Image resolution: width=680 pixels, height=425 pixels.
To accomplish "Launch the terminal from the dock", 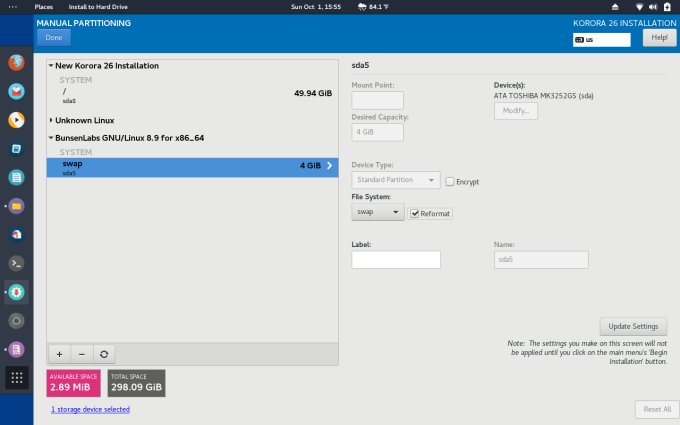I will (x=16, y=263).
